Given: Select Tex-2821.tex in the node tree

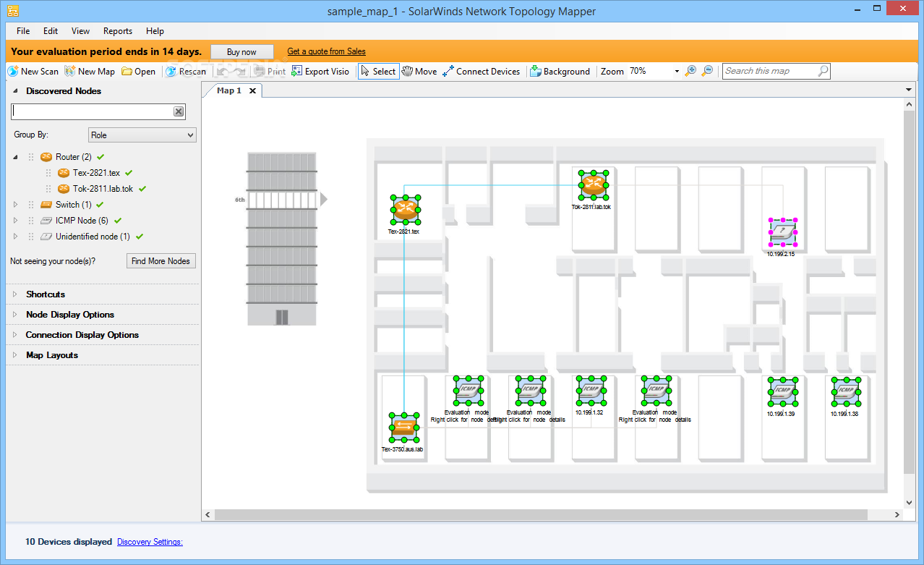Looking at the screenshot, I should (96, 173).
